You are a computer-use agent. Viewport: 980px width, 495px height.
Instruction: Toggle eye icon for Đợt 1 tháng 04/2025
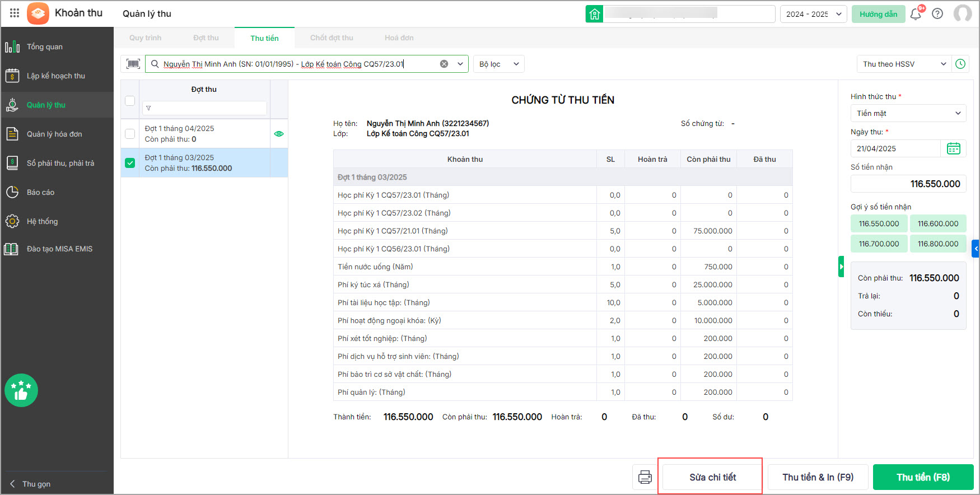pyautogui.click(x=279, y=134)
